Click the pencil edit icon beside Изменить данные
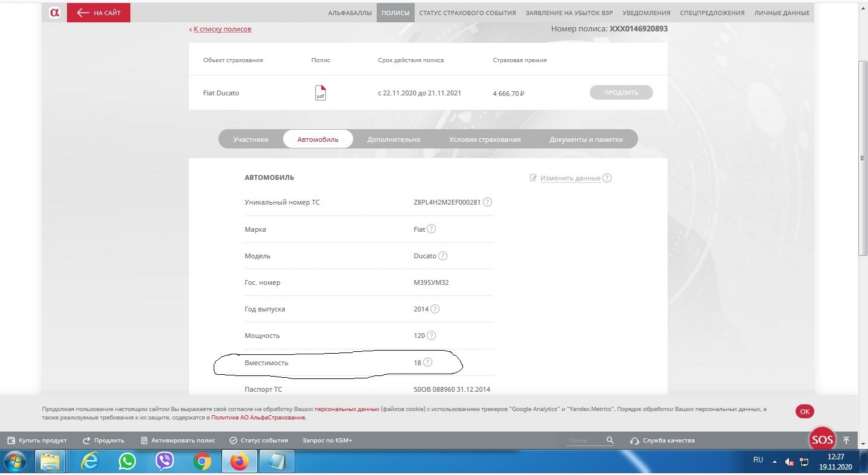The width and height of the screenshot is (868, 475). [x=533, y=177]
